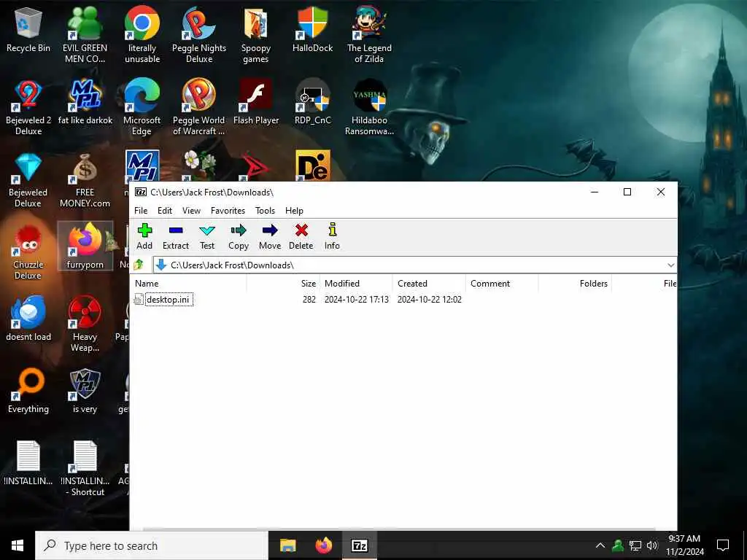Select Bejeweled 2 Deluxe shortcut
The width and height of the screenshot is (747, 560).
coord(28,108)
